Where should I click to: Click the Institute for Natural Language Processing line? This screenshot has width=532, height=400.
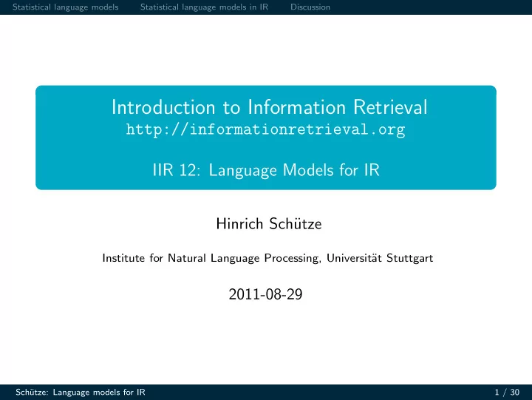tap(267, 258)
